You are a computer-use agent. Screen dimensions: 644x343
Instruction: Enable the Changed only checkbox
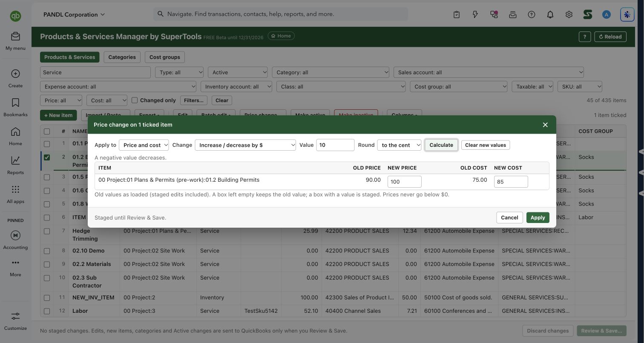pyautogui.click(x=135, y=100)
